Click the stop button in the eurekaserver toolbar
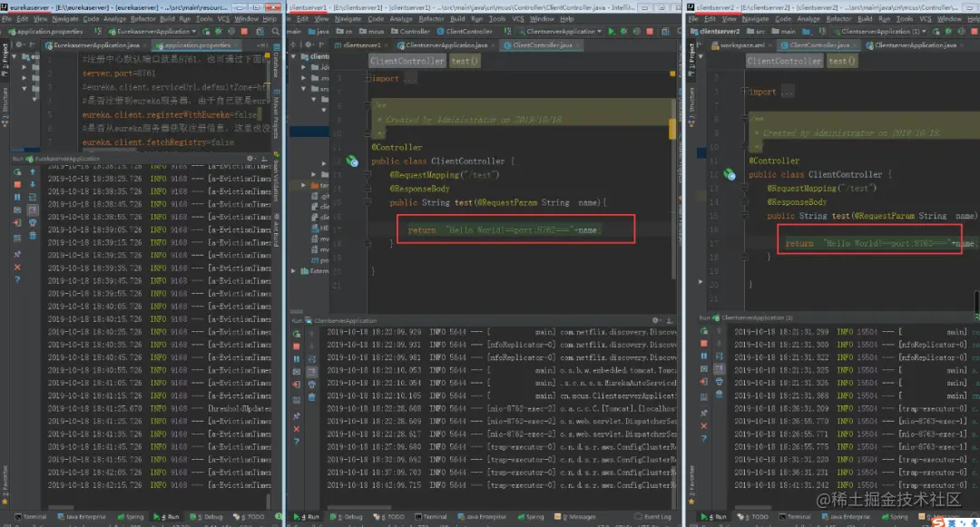980x527 pixels. point(244,31)
